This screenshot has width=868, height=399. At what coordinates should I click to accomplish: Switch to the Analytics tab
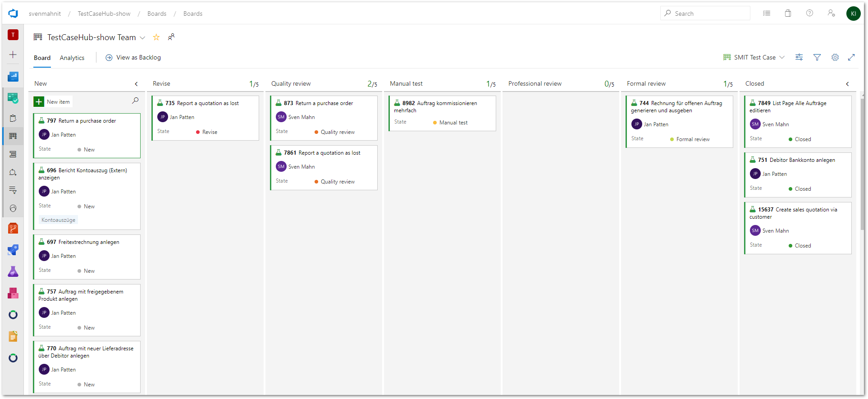(x=72, y=58)
